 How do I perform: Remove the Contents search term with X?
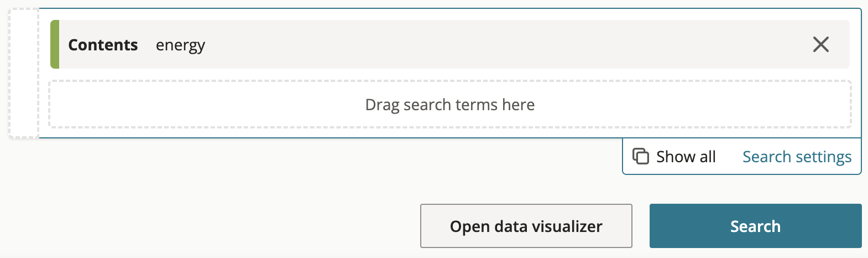[821, 44]
